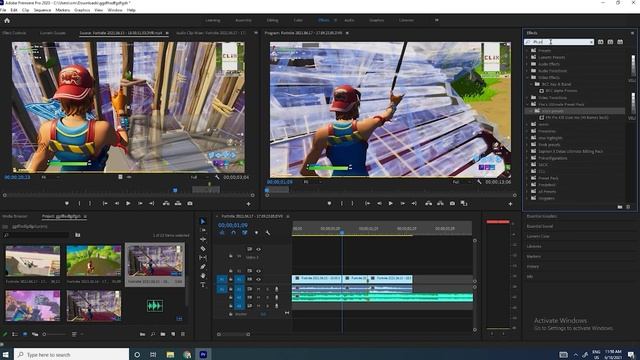640x360 pixels.
Task: Click the Effects panel search box
Action: pos(559,42)
